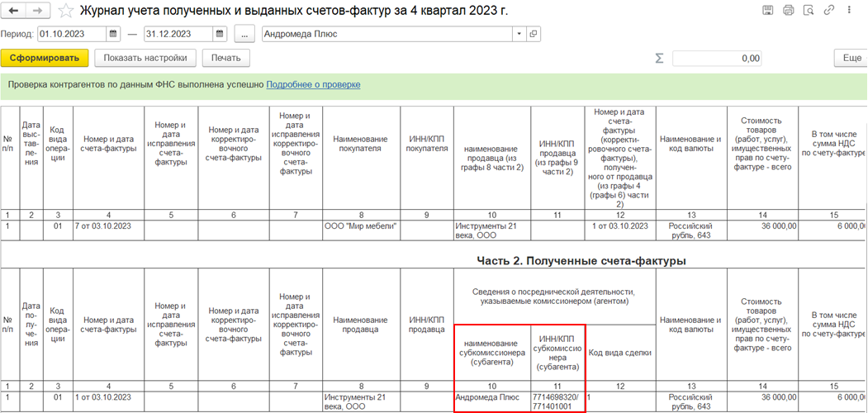This screenshot has height=413, width=868.
Task: Click the Печать button
Action: pyautogui.click(x=225, y=58)
